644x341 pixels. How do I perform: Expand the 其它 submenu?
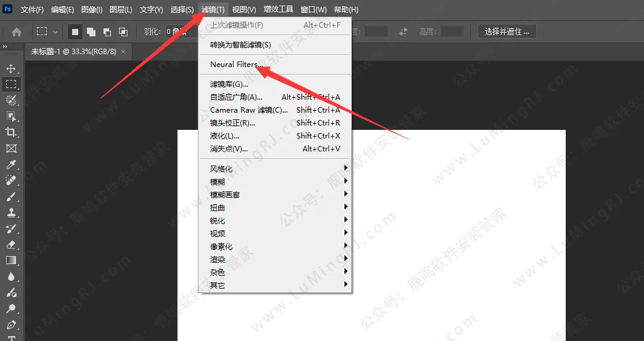click(x=275, y=285)
